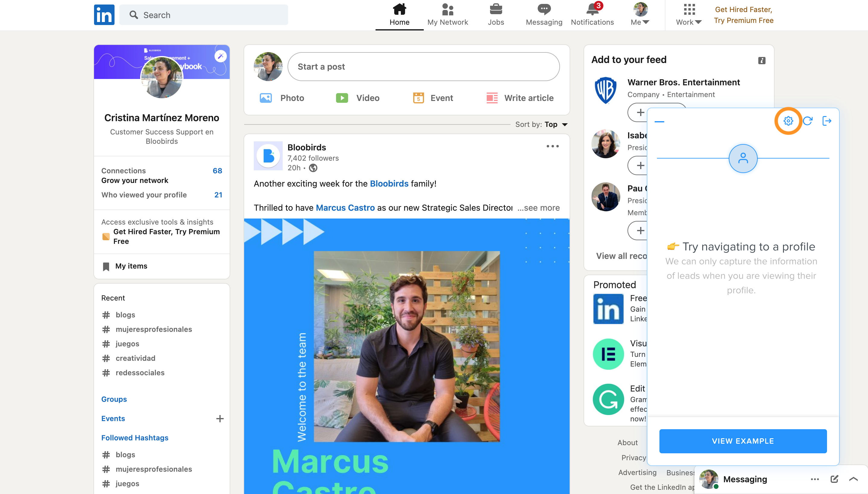Open recent hashtag juegos
This screenshot has height=494, width=868.
tap(121, 344)
